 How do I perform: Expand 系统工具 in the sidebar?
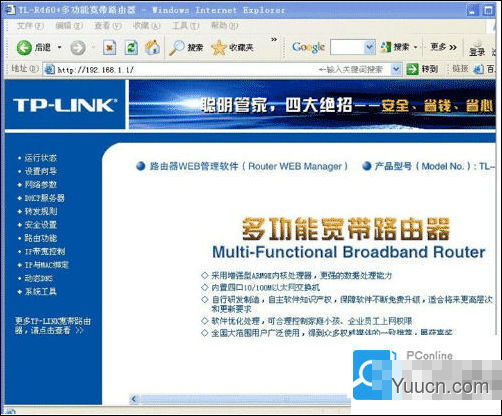coord(41,291)
